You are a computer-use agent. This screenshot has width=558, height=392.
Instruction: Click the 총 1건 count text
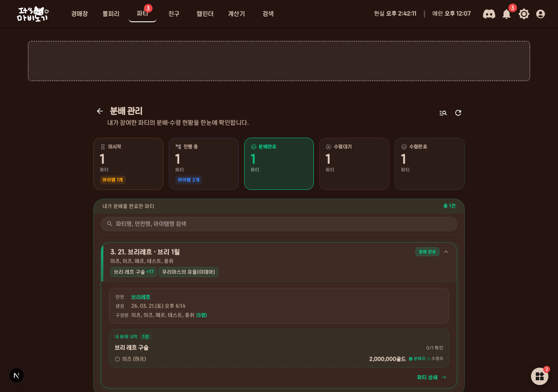449,206
